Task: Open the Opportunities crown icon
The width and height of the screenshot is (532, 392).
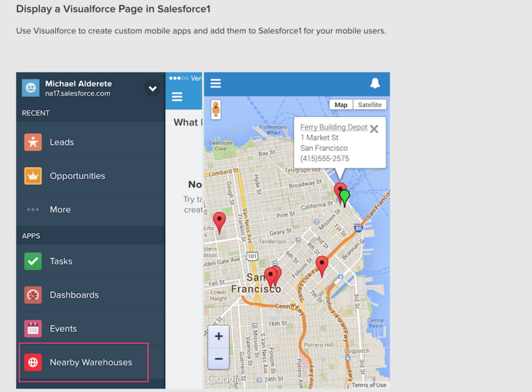Action: coord(33,175)
